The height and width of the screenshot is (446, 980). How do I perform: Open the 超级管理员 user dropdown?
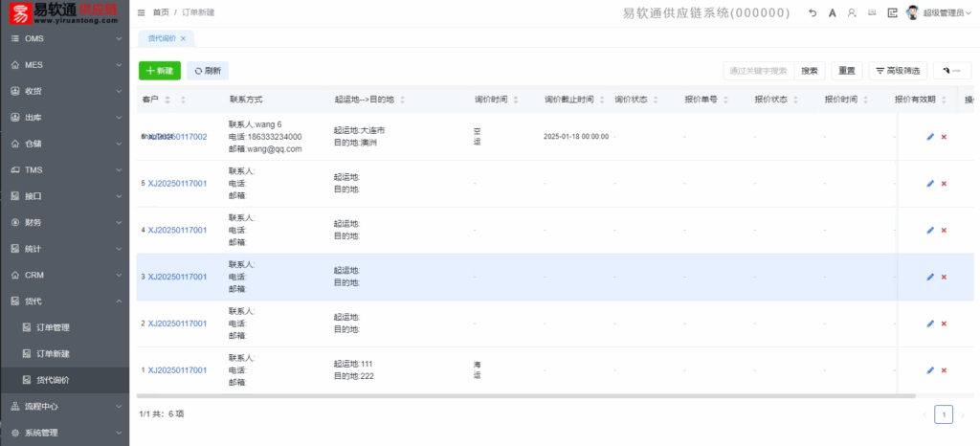click(947, 12)
